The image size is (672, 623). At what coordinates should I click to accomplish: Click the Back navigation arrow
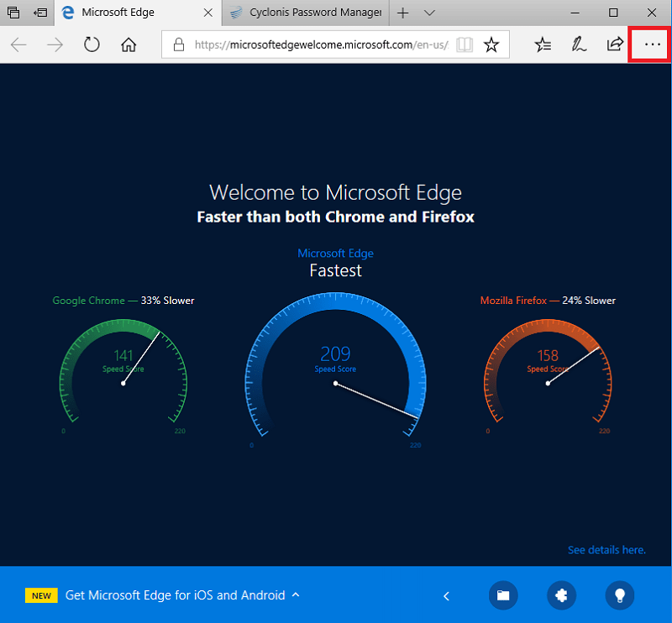(18, 44)
